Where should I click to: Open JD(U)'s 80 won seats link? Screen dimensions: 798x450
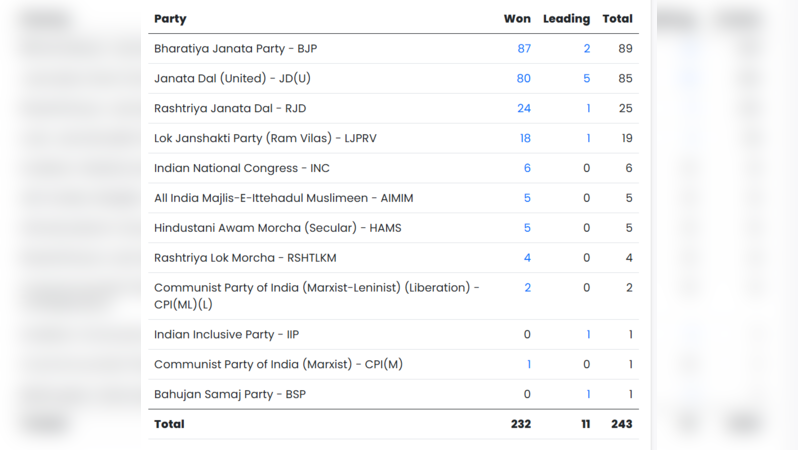click(x=523, y=79)
